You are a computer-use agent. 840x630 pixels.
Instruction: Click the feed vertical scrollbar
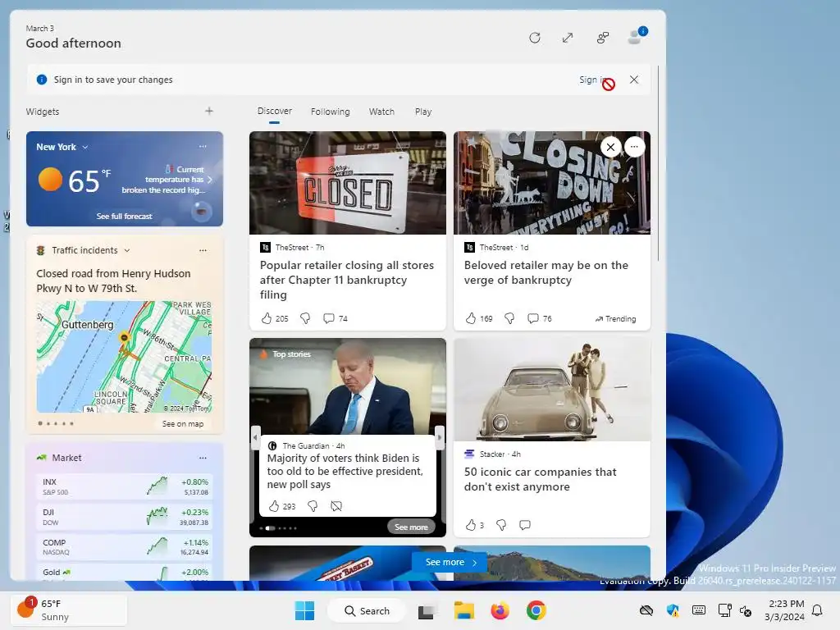pos(659,163)
